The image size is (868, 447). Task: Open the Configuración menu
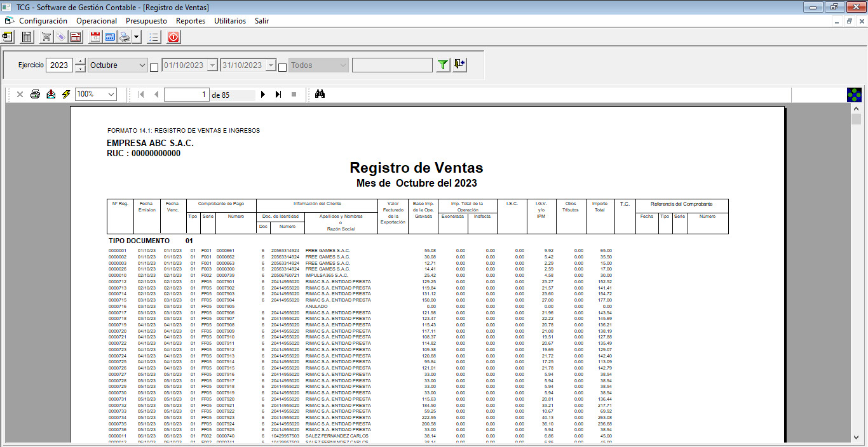(43, 21)
